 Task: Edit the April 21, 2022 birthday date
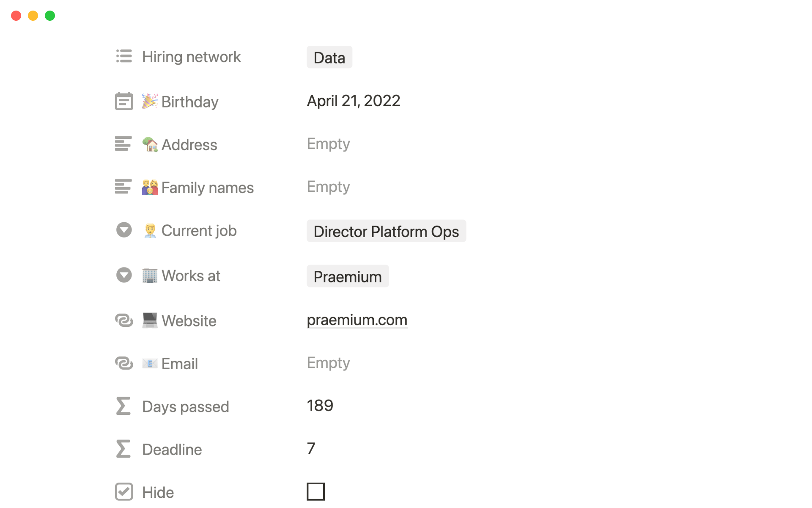coord(353,101)
